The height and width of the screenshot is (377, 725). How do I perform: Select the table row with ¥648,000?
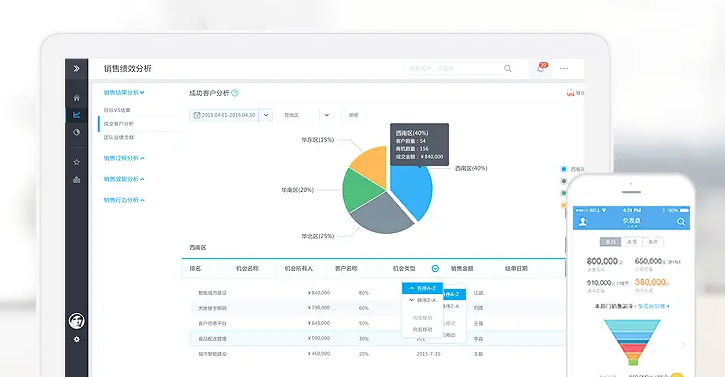pyautogui.click(x=378, y=323)
